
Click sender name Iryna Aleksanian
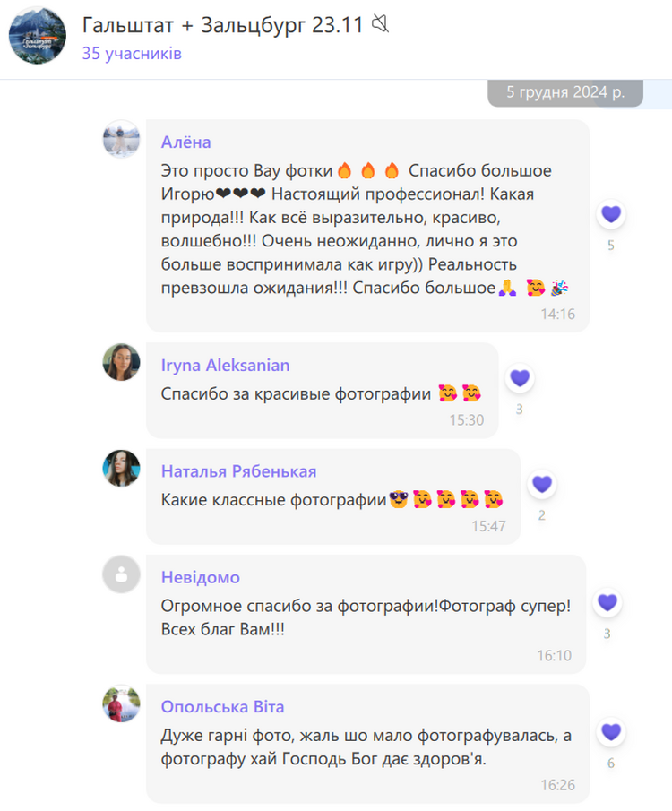click(225, 365)
